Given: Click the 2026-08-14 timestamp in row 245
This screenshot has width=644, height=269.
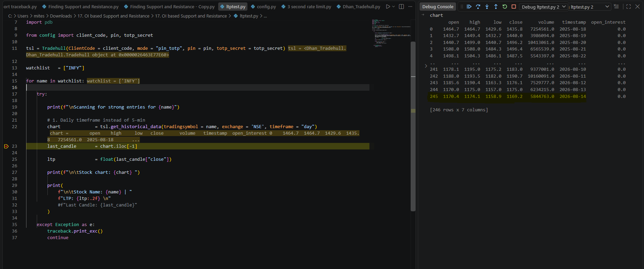Looking at the screenshot, I should [x=573, y=97].
